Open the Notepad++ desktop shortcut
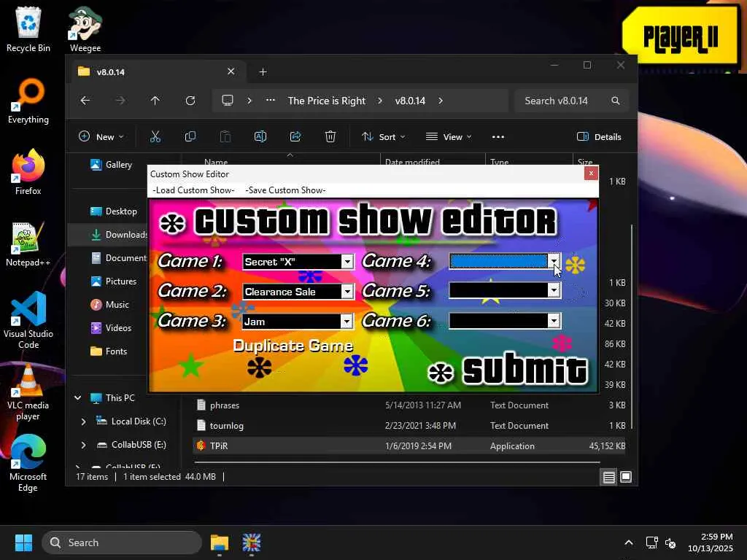 tap(28, 244)
